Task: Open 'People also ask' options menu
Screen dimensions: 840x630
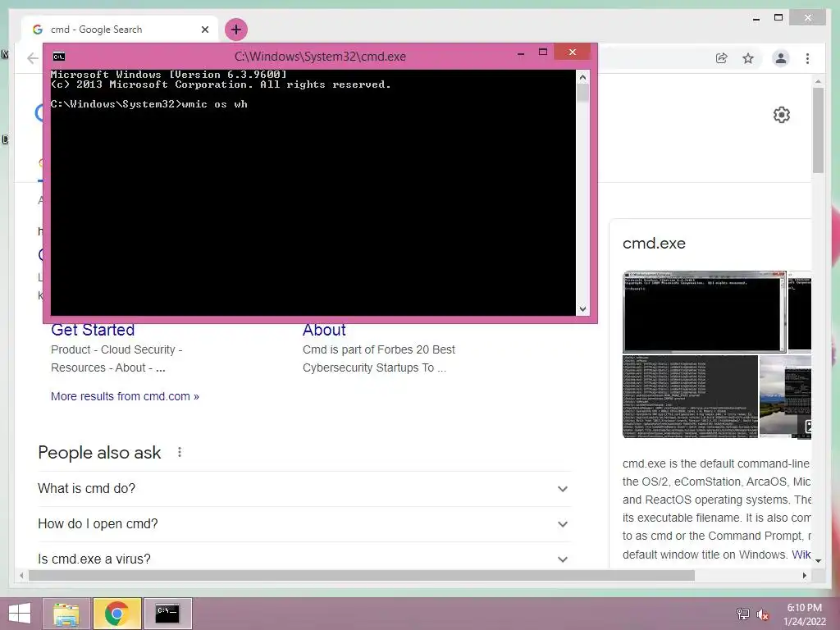Action: [x=180, y=453]
